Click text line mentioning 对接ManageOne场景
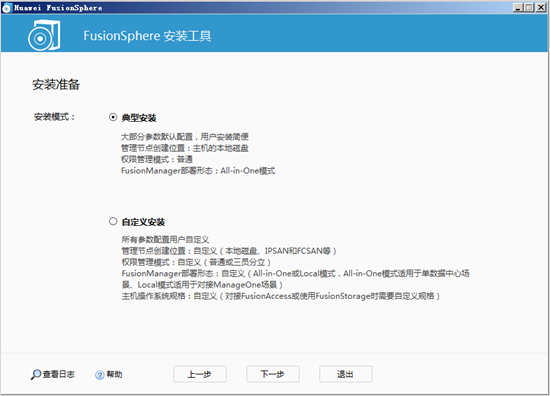The image size is (550, 396). pyautogui.click(x=202, y=284)
